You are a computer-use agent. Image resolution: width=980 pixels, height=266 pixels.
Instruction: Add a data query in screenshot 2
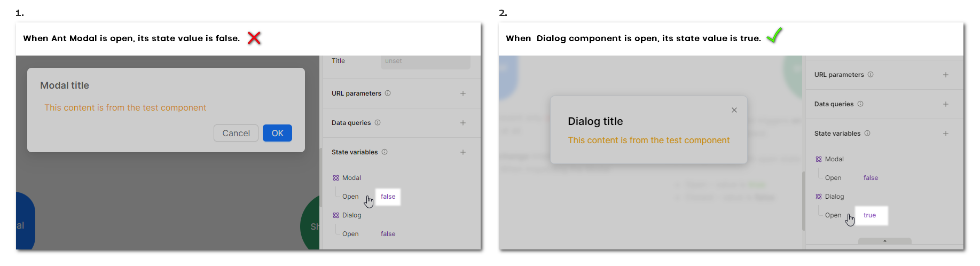tap(946, 104)
